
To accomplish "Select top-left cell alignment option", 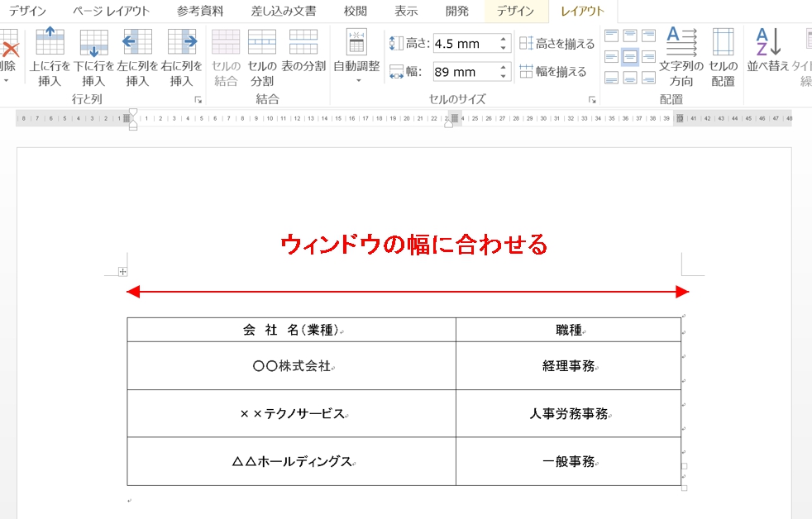I will [x=612, y=36].
